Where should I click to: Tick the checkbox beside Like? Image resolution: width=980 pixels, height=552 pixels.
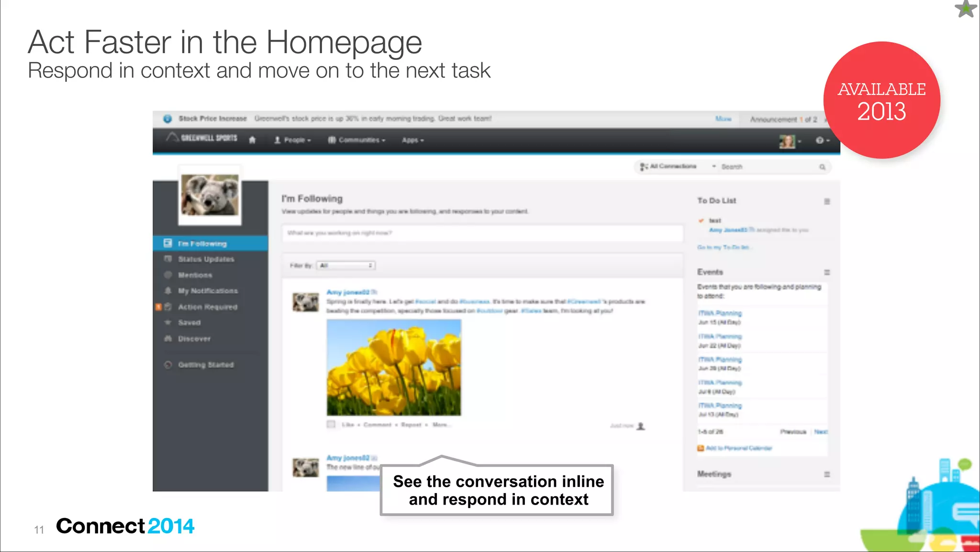click(x=331, y=424)
